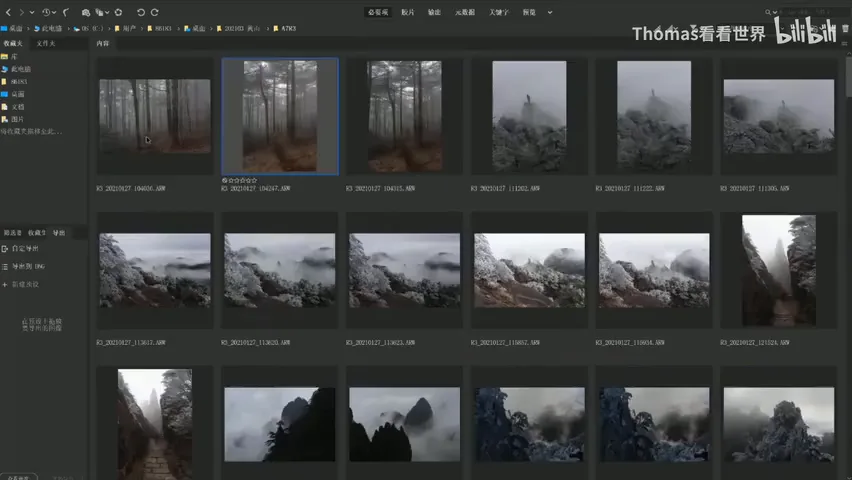Expand the workspace list chevron after 预览

tap(550, 12)
